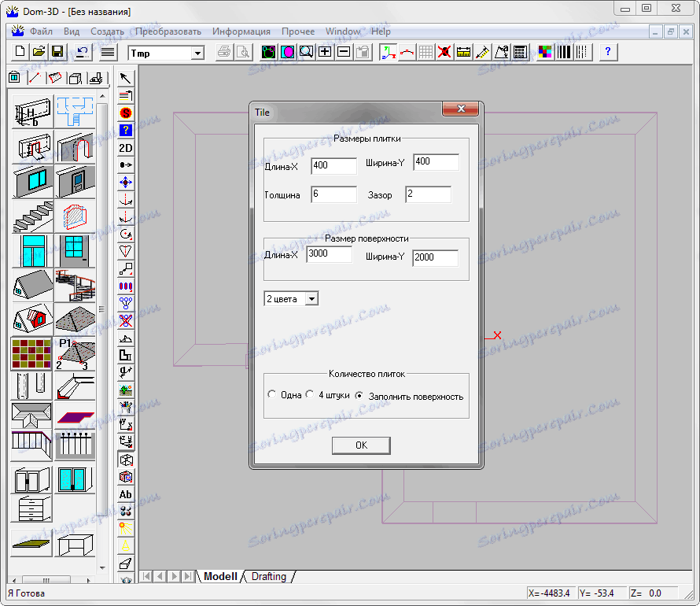Viewport: 700px width, 606px height.
Task: Select the arch wall opening element
Action: coord(75,146)
